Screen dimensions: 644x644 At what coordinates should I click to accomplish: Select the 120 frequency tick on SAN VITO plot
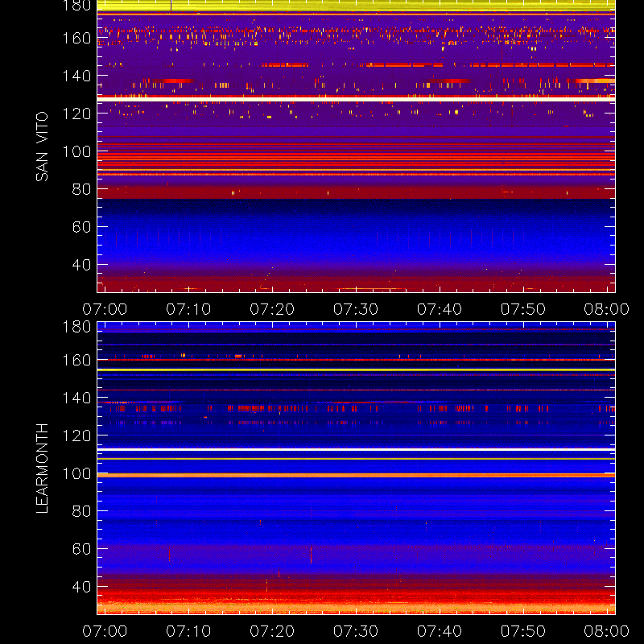(76, 114)
